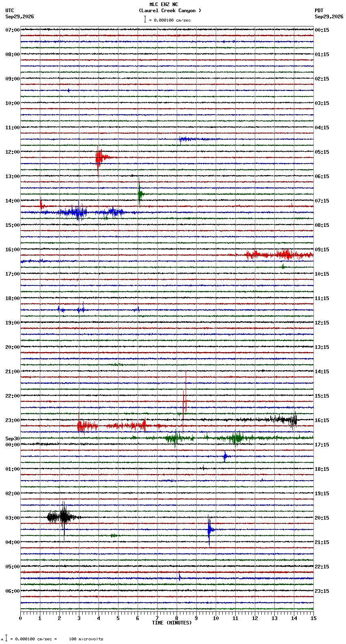Viewport: 346px width, 644px height.
Task: Click the blue spike event near 03:30
Action: [210, 530]
